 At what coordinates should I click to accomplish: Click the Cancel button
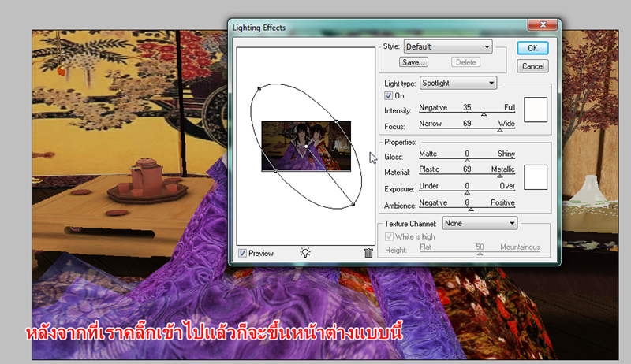click(533, 66)
